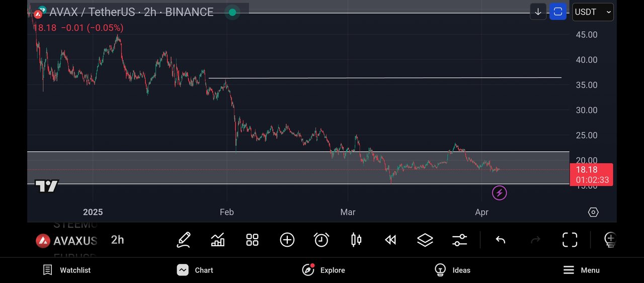This screenshot has width=644, height=283.
Task: Change the 2h timeframe interval
Action: pyautogui.click(x=117, y=240)
